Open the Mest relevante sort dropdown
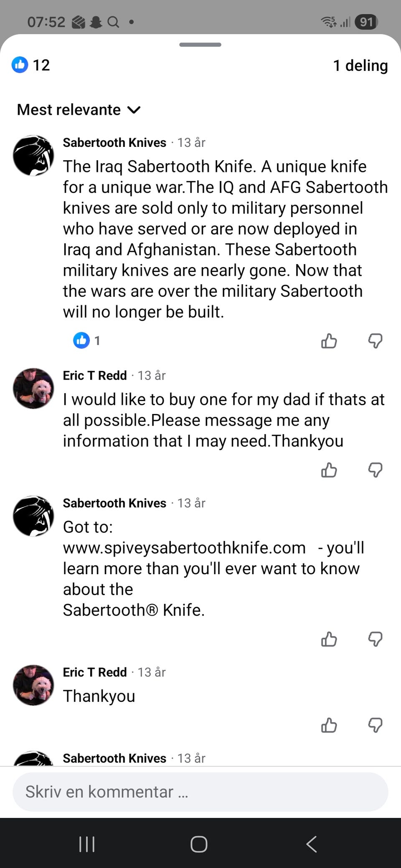The width and height of the screenshot is (401, 868). pyautogui.click(x=79, y=110)
